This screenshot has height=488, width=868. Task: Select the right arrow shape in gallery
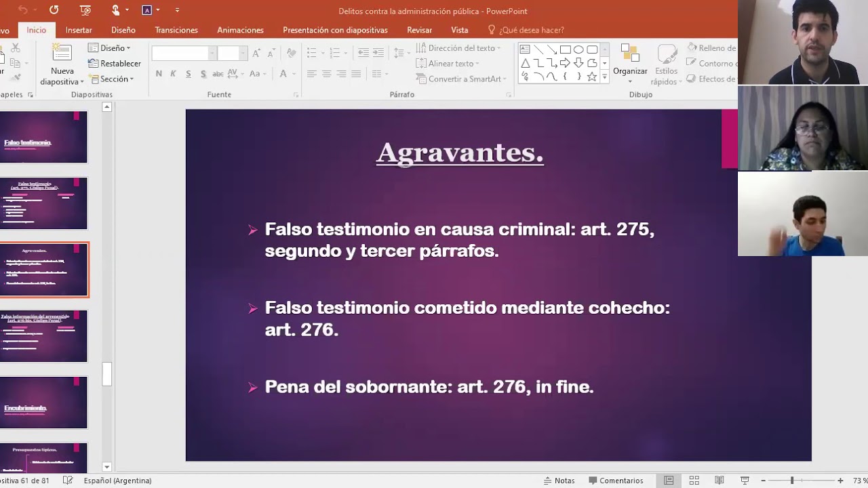click(x=565, y=63)
